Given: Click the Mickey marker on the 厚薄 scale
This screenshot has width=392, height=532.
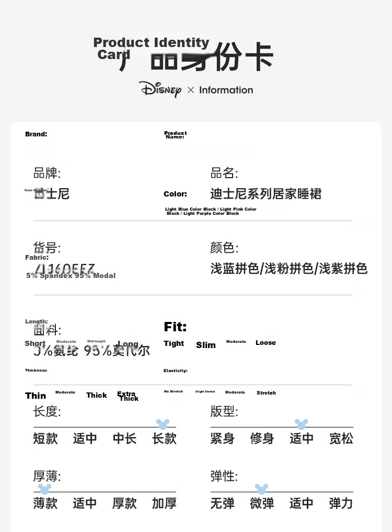Looking at the screenshot, I should click(45, 489).
